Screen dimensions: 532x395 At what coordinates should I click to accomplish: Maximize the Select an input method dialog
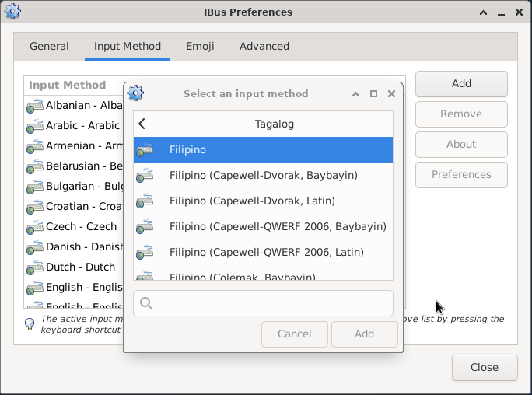click(373, 94)
